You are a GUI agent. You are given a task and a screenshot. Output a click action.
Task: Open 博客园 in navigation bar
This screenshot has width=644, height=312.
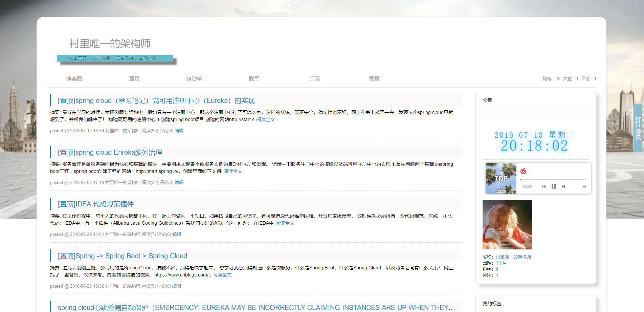point(74,79)
